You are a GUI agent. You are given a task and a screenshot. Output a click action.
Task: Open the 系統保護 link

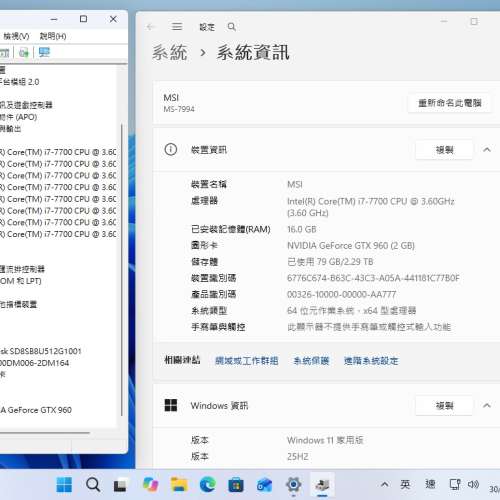[311, 361]
